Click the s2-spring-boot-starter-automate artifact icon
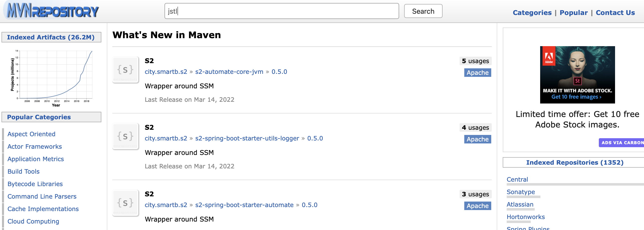The height and width of the screenshot is (230, 644). coord(125,203)
